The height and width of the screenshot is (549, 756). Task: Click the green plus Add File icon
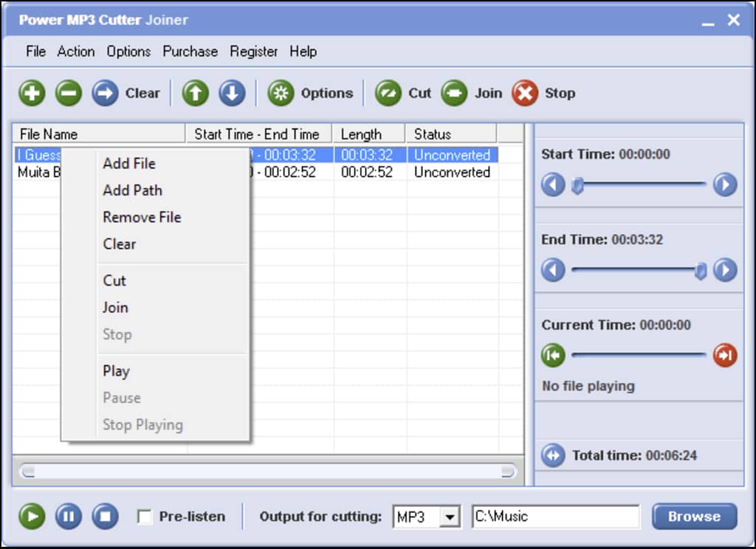32,93
